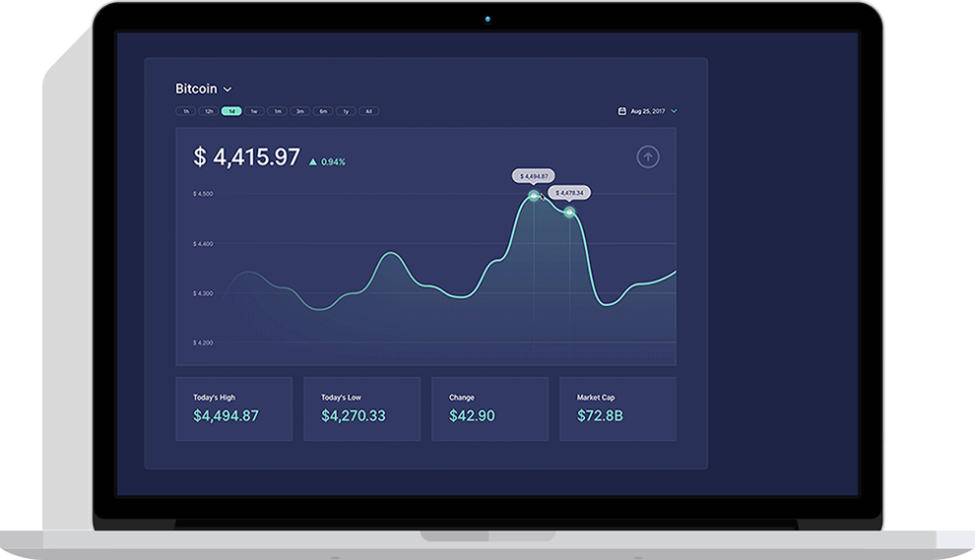Switch chart to 1w range

pos(254,111)
